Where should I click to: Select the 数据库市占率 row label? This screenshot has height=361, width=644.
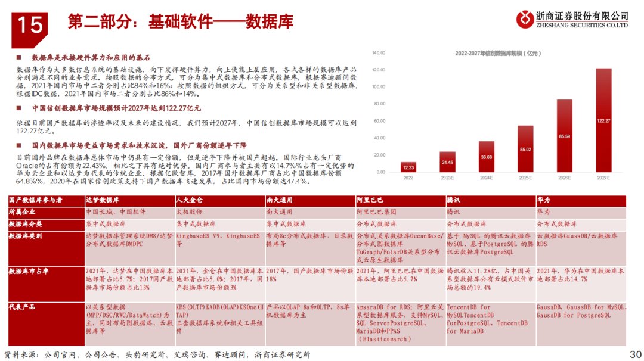[x=28, y=270]
